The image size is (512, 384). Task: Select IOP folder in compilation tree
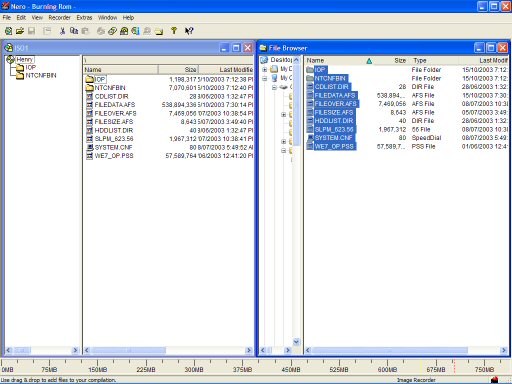tap(31, 67)
